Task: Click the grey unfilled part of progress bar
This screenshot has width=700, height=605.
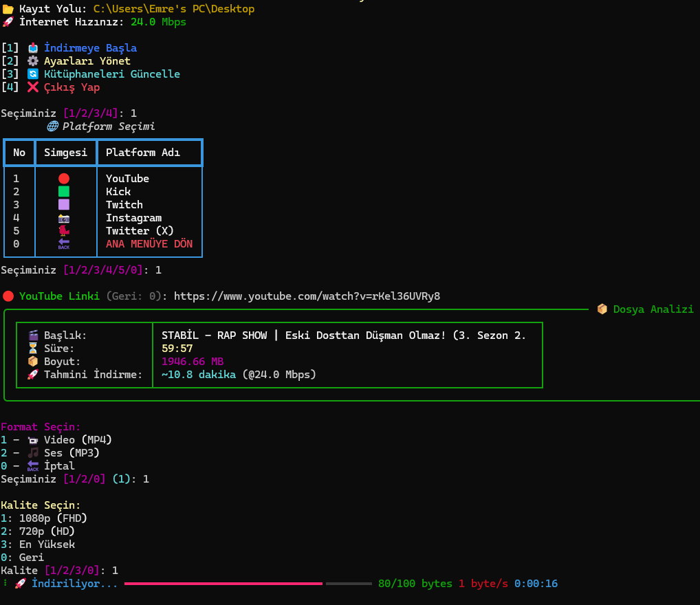Action: point(349,584)
